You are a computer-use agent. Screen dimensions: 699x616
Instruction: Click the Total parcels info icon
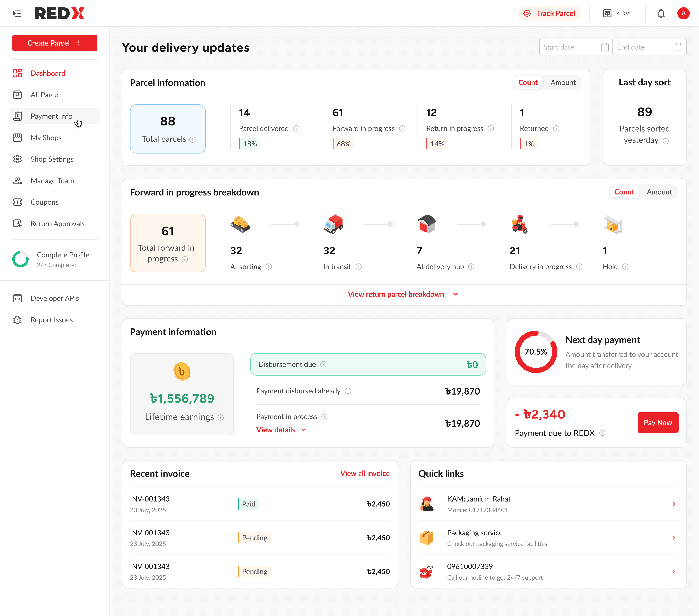[x=192, y=140]
